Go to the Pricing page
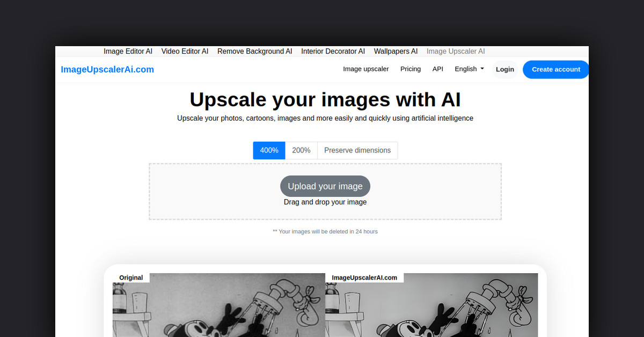 411,69
